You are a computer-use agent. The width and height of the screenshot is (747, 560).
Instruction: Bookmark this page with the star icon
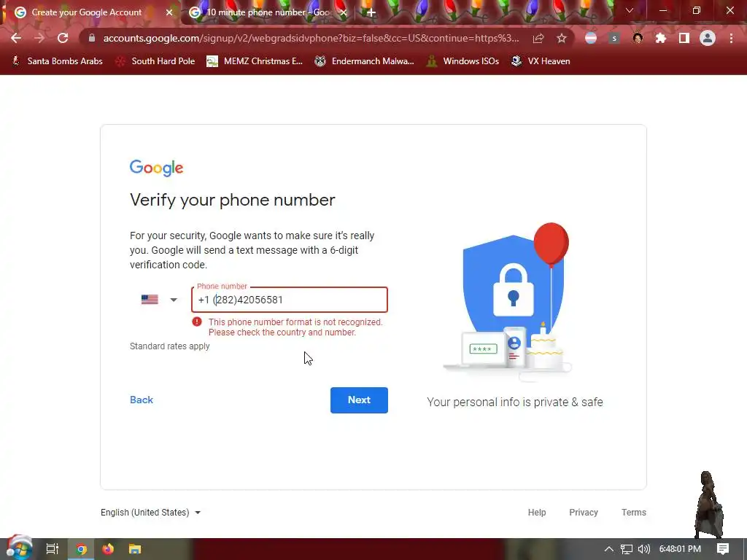562,38
